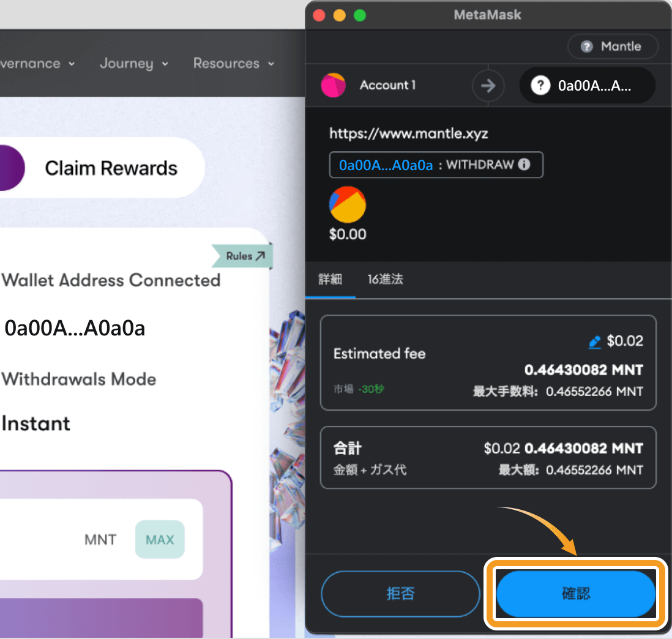Click the yellow minimize window button
Image resolution: width=672 pixels, height=639 pixels.
pos(340,15)
